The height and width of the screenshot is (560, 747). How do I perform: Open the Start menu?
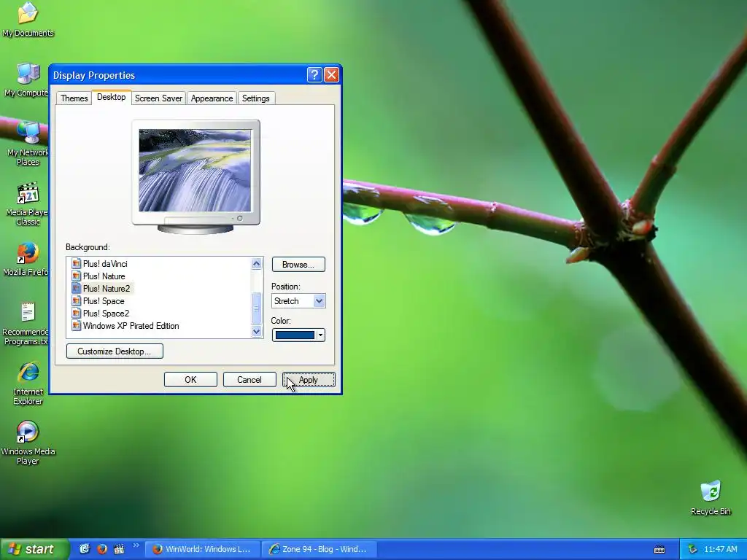(35, 549)
